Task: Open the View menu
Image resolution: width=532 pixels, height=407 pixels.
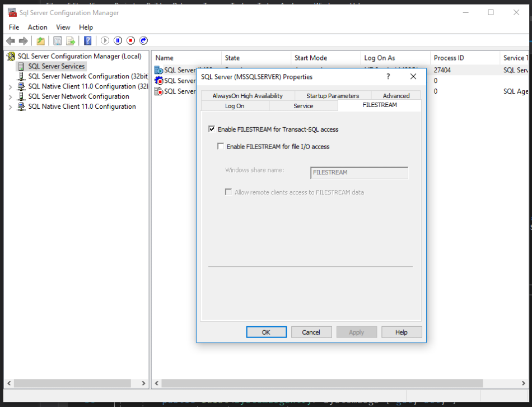Action: tap(63, 27)
